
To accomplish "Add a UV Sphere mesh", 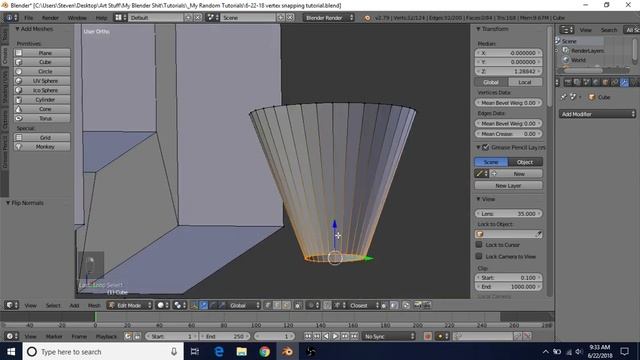I will pyautogui.click(x=42, y=81).
